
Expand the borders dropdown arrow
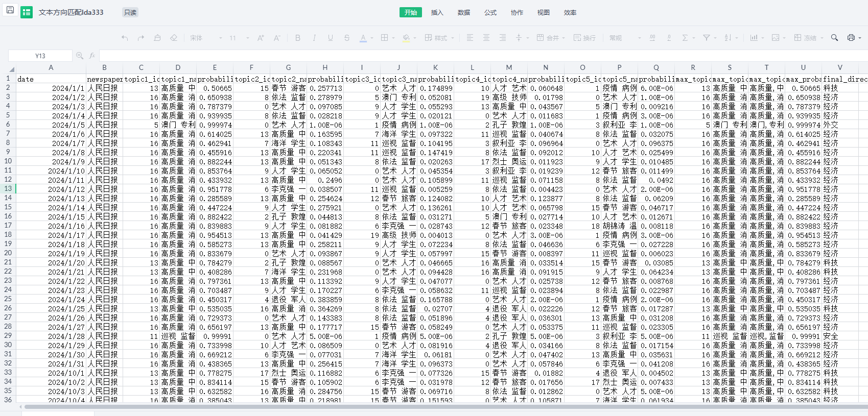pyautogui.click(x=393, y=38)
